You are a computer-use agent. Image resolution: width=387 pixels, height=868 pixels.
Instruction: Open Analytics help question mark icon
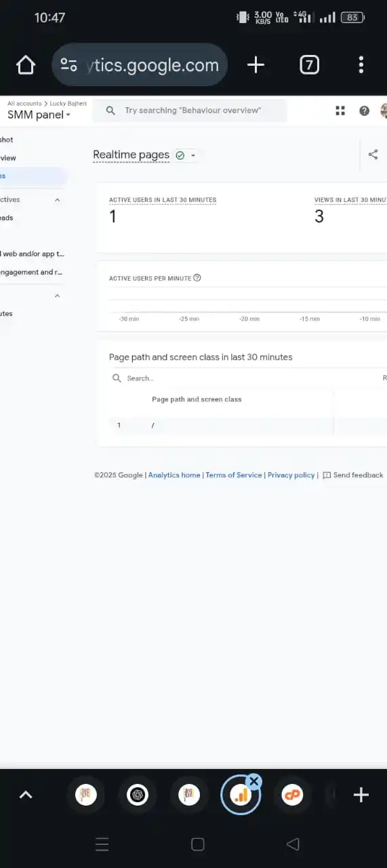click(365, 111)
